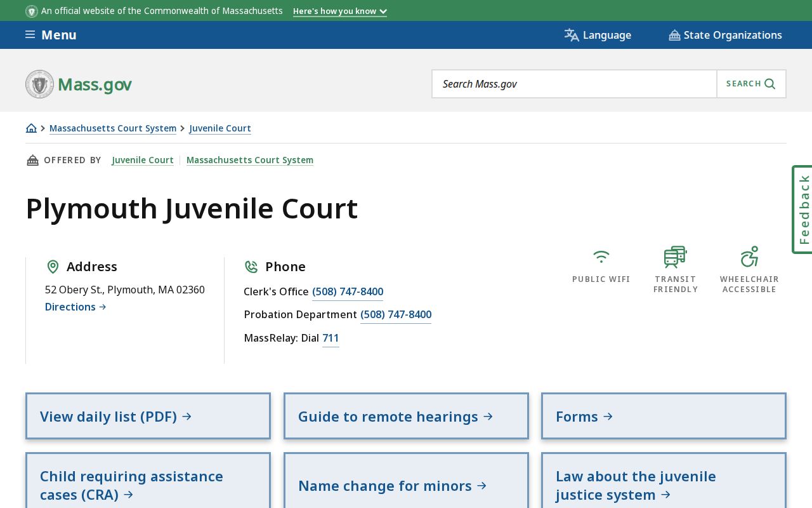Open Law about the juvenile justice system

[x=664, y=481]
